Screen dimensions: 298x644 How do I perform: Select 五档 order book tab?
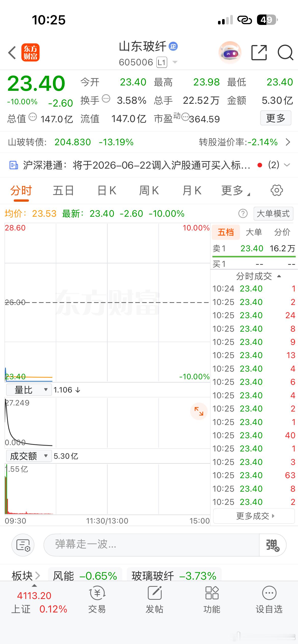click(226, 232)
